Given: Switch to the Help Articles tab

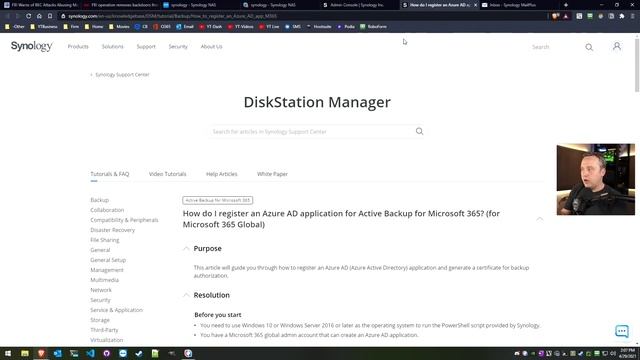Looking at the screenshot, I should [x=222, y=174].
